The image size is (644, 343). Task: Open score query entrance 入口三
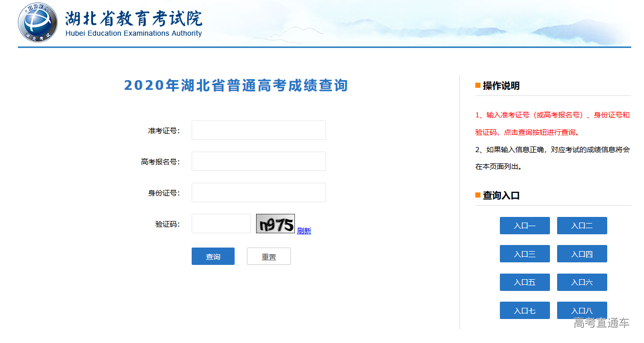click(524, 253)
